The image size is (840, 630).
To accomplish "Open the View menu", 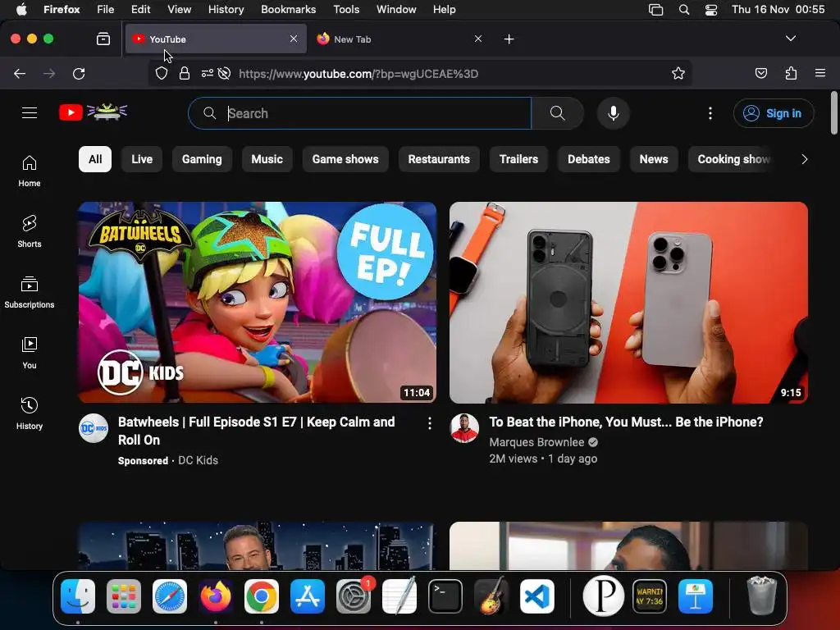I will pyautogui.click(x=179, y=9).
